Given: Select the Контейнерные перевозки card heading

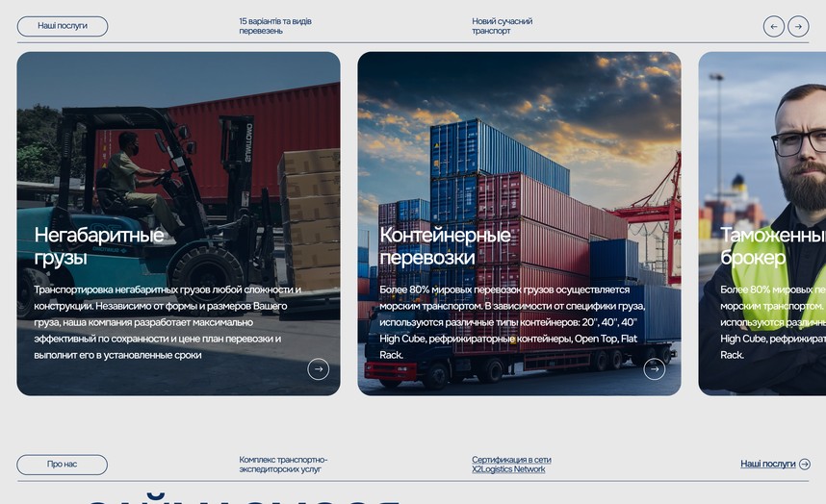Looking at the screenshot, I should pos(445,246).
